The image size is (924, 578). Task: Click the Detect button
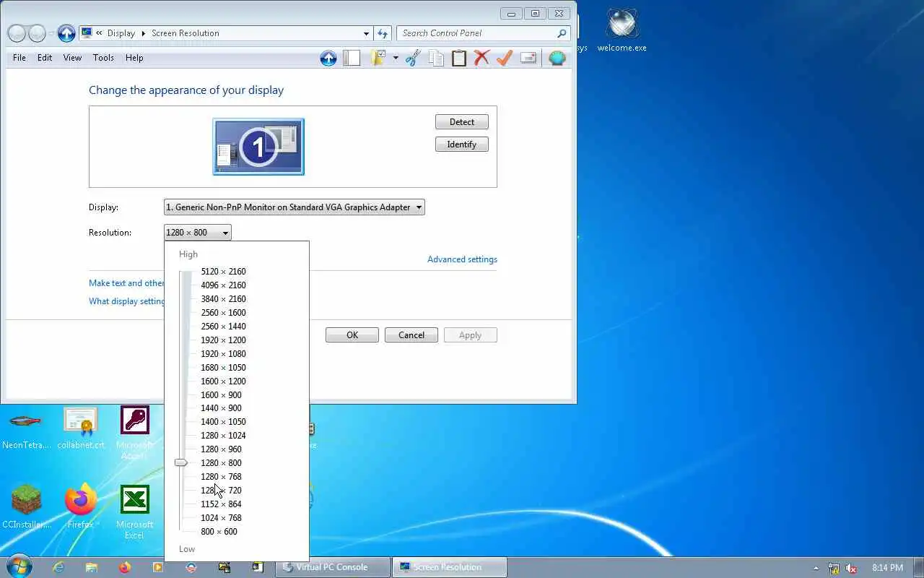462,122
